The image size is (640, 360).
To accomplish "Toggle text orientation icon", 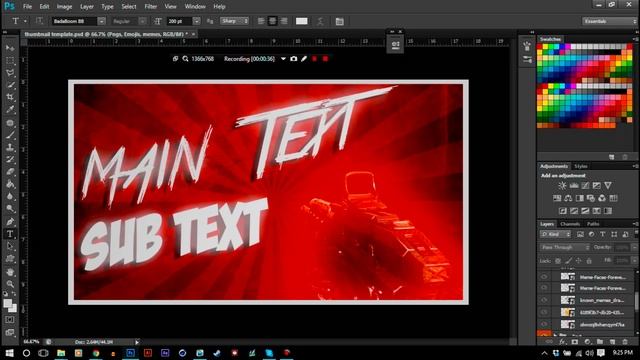I will click(x=39, y=21).
